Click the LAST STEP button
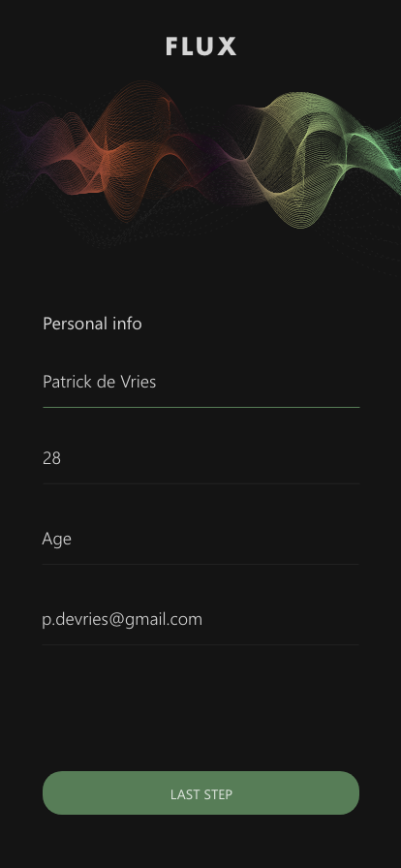 coord(201,792)
